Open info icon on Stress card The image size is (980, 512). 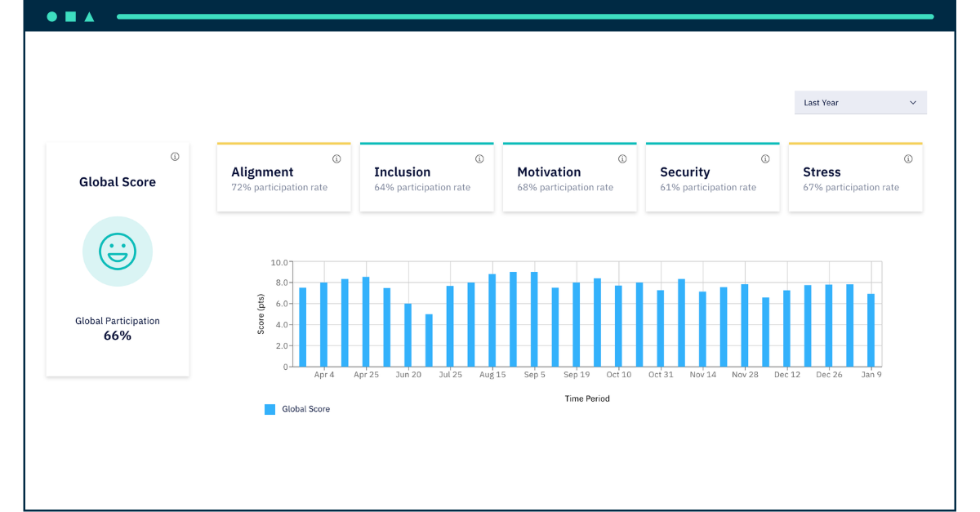pos(908,159)
